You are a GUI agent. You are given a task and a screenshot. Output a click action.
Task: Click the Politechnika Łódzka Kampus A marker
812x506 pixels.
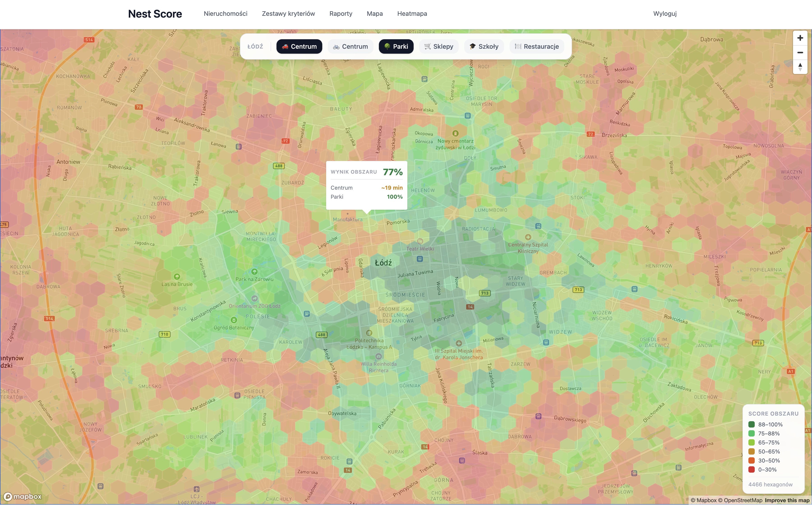point(369,333)
